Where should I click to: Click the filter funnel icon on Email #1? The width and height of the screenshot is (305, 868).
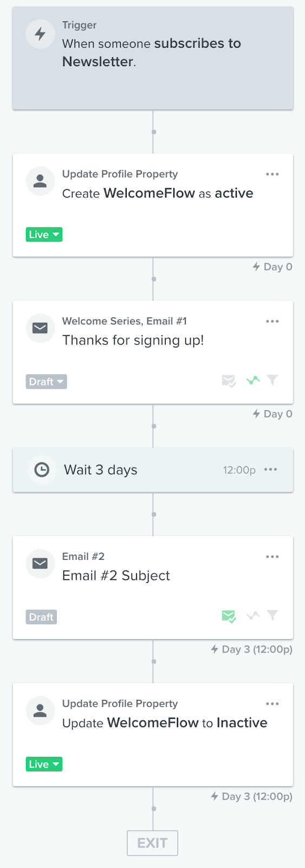pyautogui.click(x=272, y=380)
